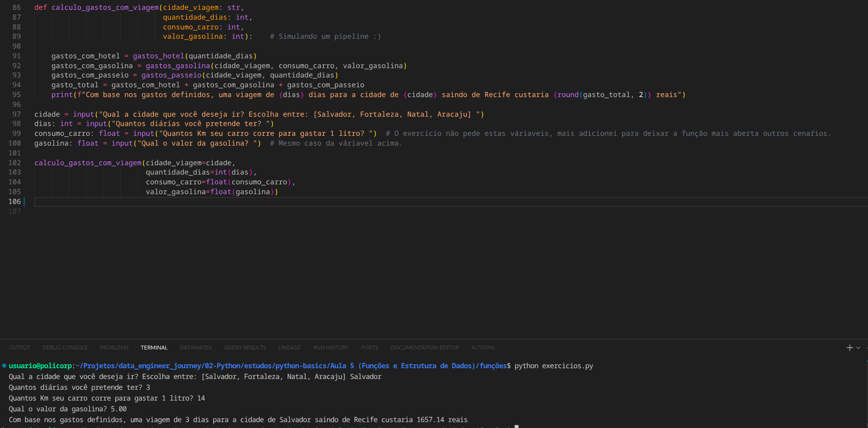This screenshot has width=868, height=428.
Task: Click line number 102 in the gutter
Action: pyautogui.click(x=15, y=163)
